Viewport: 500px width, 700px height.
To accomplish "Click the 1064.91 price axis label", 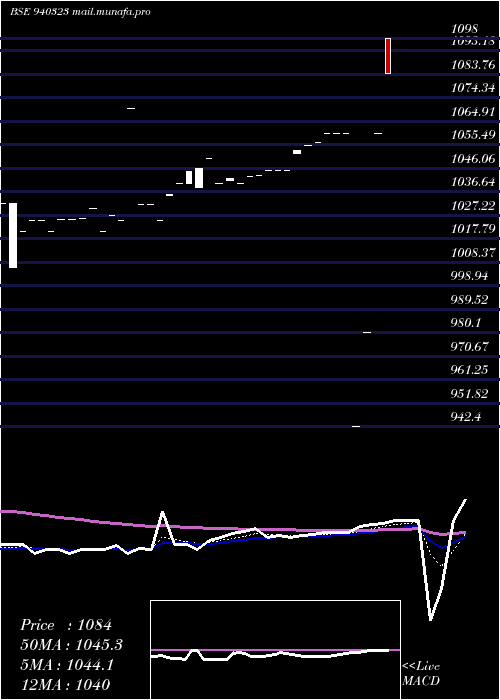I will coord(473,112).
